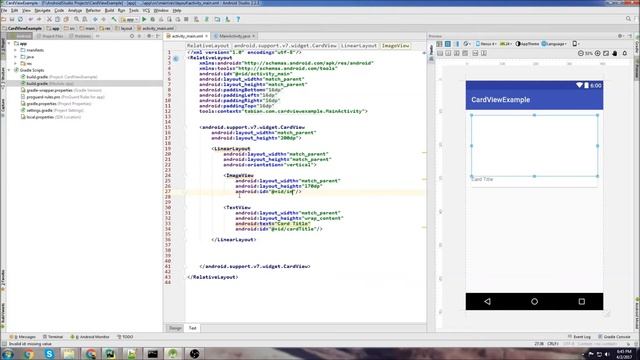Zoom out the layout preview
This screenshot has width=640, height=360.
pyautogui.click(x=580, y=53)
